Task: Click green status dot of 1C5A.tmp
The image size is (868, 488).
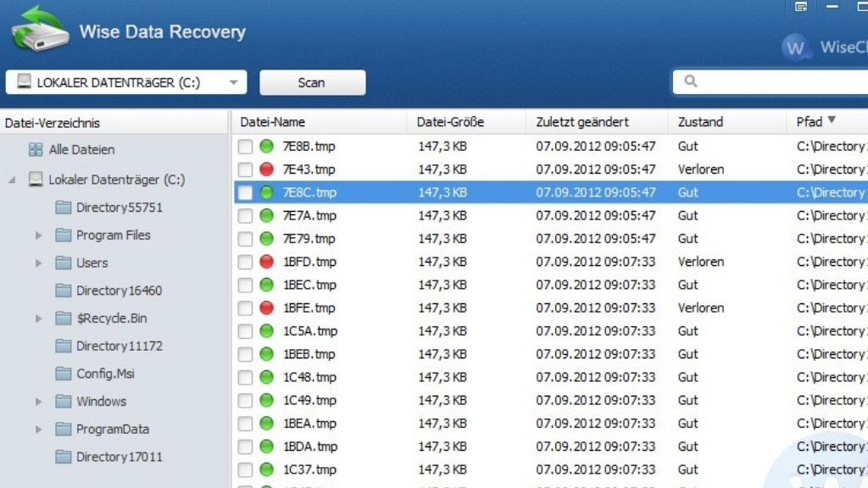Action: coord(267,331)
